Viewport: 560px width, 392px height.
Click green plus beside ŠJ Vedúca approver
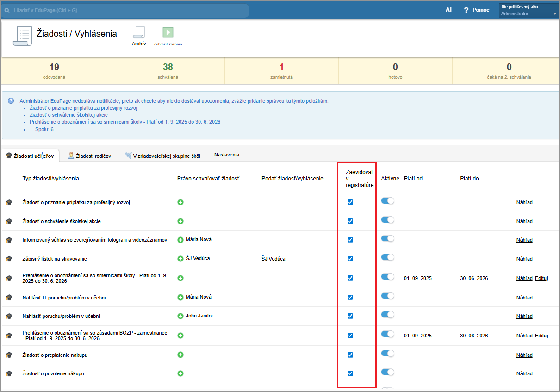(x=180, y=259)
